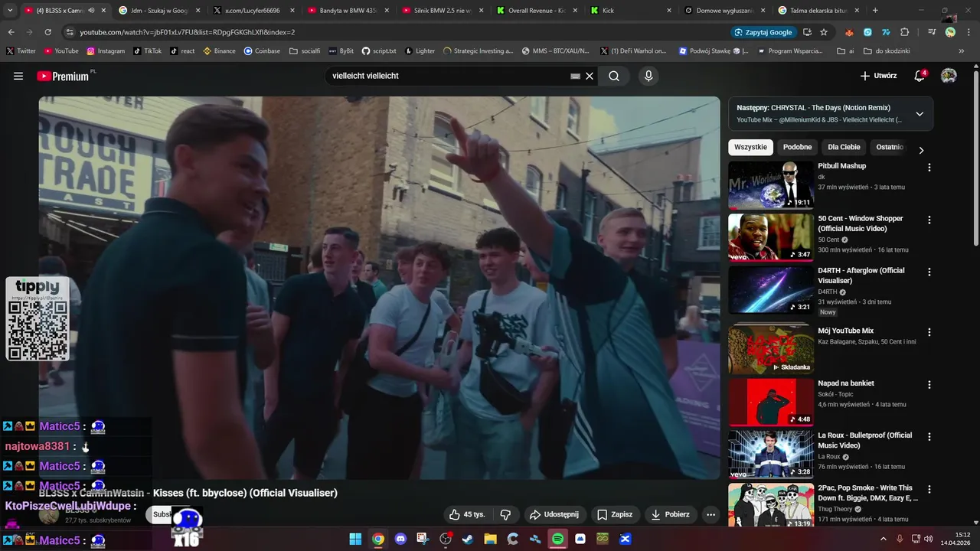Go to the YouTube Premium home logo
The width and height of the screenshot is (980, 551).
pos(64,76)
